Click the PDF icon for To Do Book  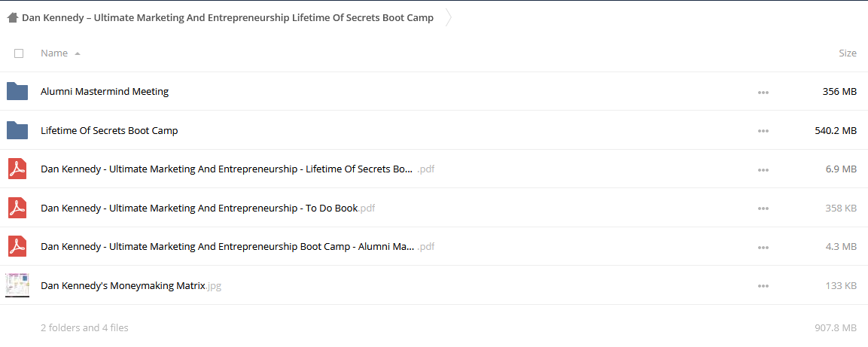(17, 208)
